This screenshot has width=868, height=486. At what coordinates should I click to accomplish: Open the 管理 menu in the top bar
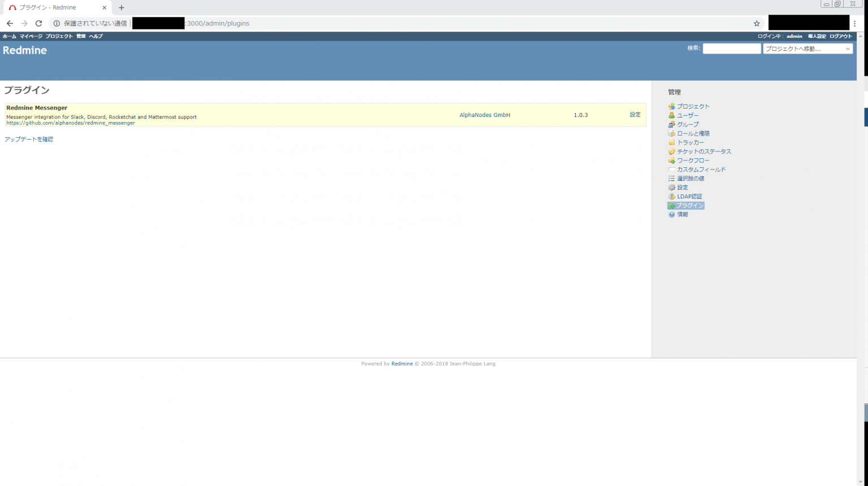[80, 36]
